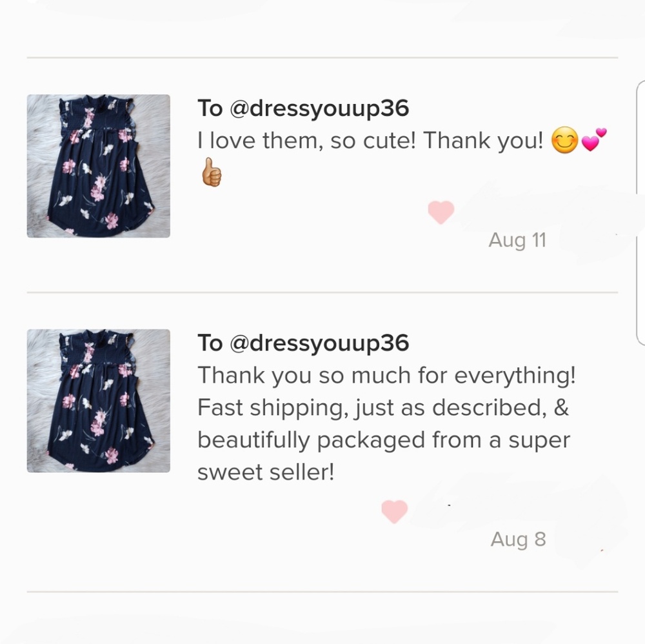
Task: View the floral dress photo in the Aug 8 review
Action: click(x=97, y=401)
